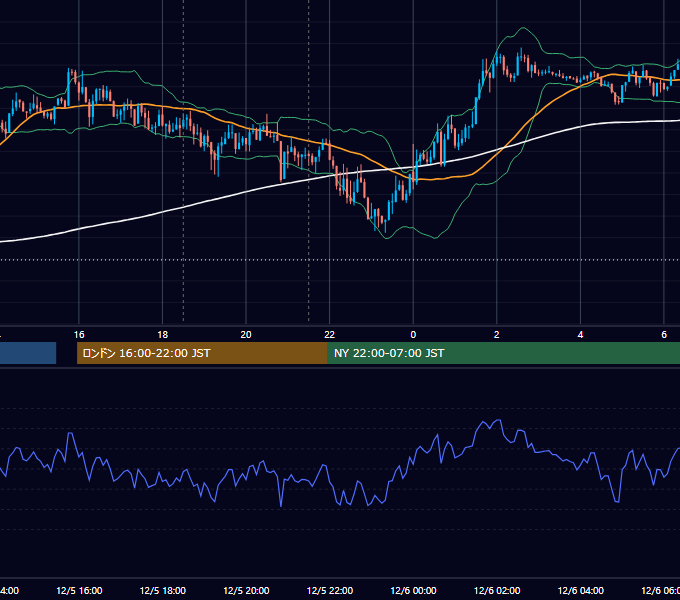Click the 20 hour label on the price chart axis

click(246, 335)
